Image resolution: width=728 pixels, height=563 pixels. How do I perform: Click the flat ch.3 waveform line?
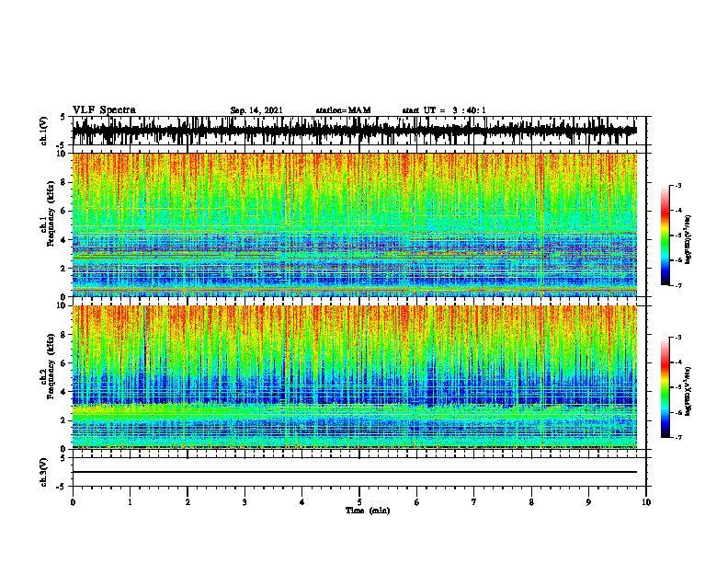(354, 472)
